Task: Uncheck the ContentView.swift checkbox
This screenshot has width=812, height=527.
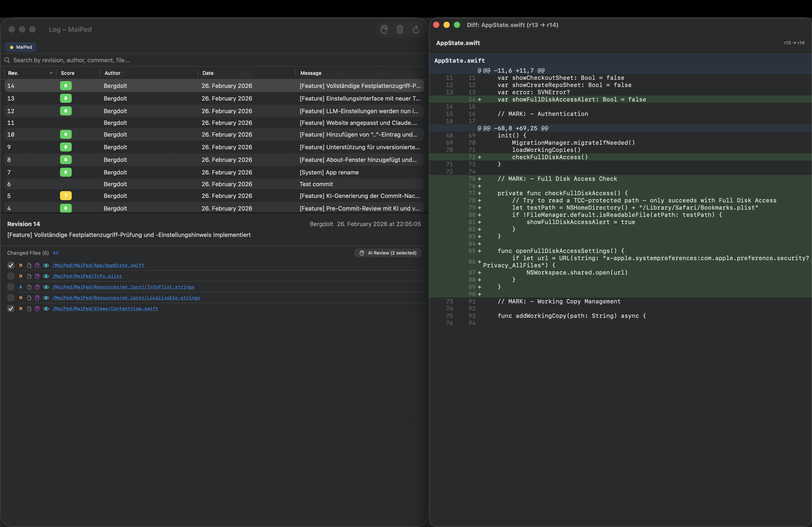Action: 11,309
